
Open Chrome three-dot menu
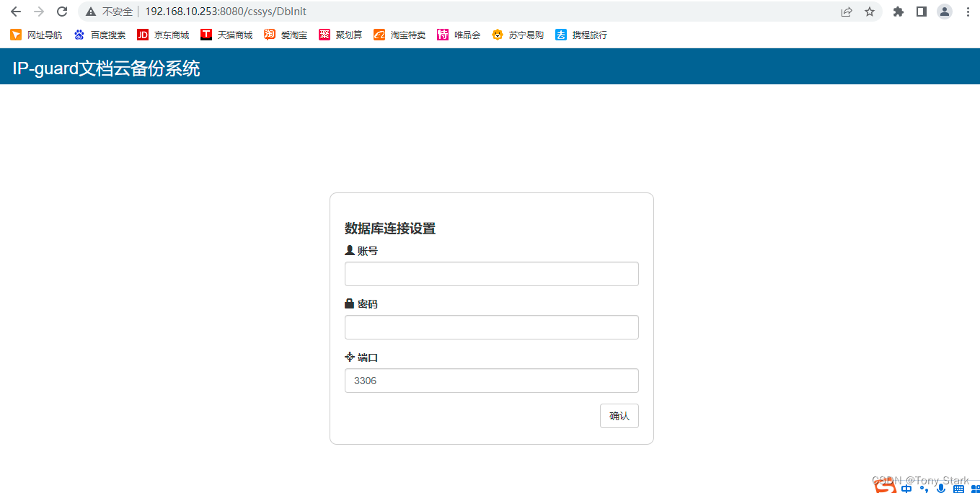tap(968, 12)
